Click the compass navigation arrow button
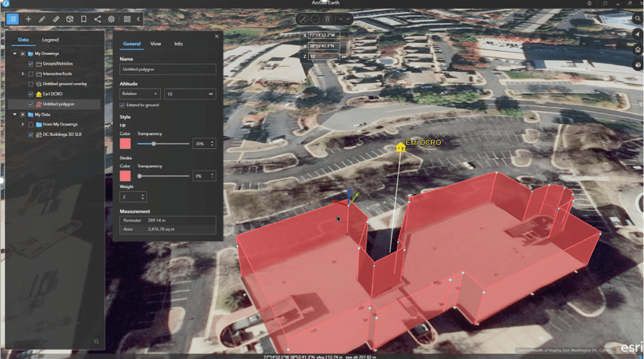Image resolution: width=644 pixels, height=359 pixels. pyautogui.click(x=638, y=34)
